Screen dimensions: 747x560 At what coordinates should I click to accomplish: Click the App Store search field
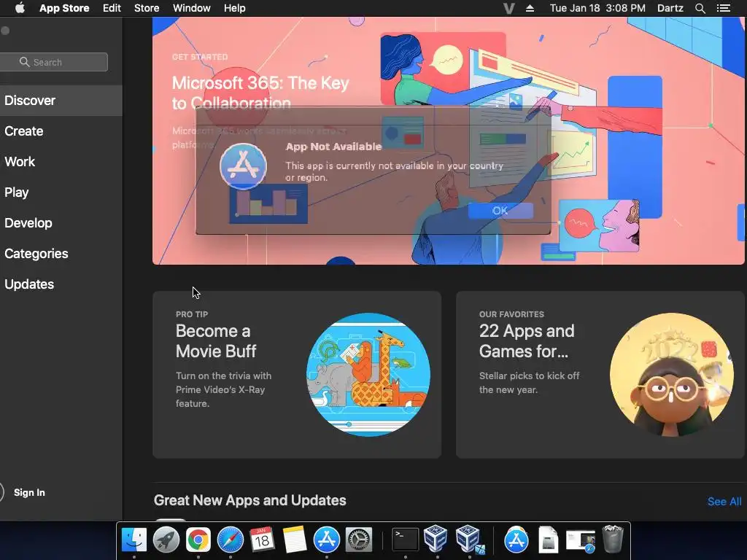(x=53, y=62)
